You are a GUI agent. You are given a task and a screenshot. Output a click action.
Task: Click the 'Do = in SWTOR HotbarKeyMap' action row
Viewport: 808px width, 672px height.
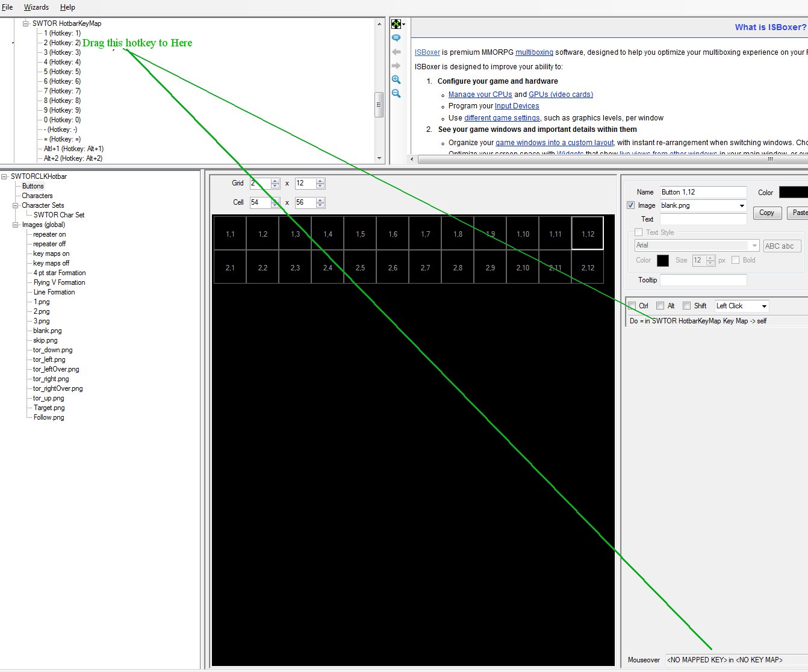(716, 321)
